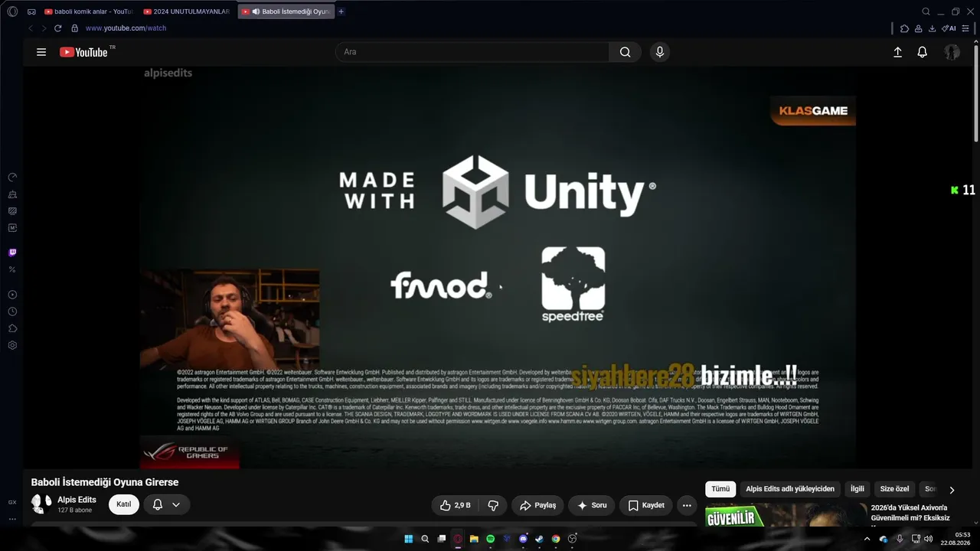This screenshot has height=551, width=980.
Task: Ask a question with the "Soru" button
Action: [x=592, y=505]
